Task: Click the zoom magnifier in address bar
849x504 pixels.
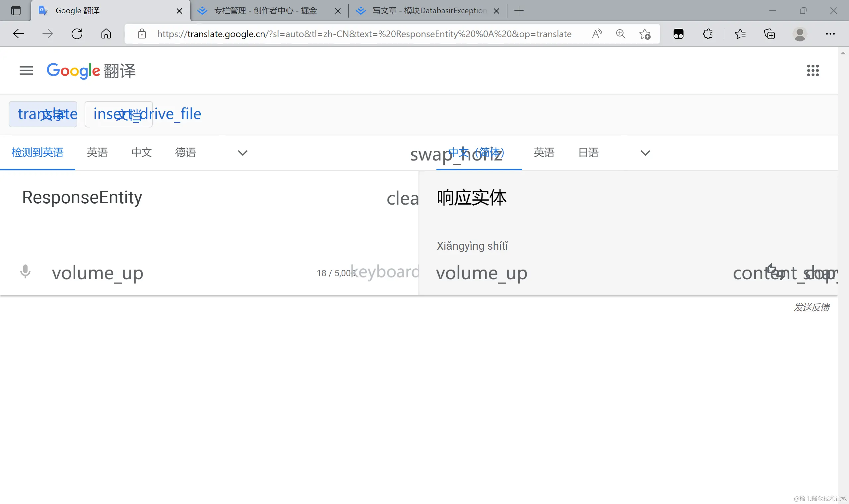Action: [620, 33]
